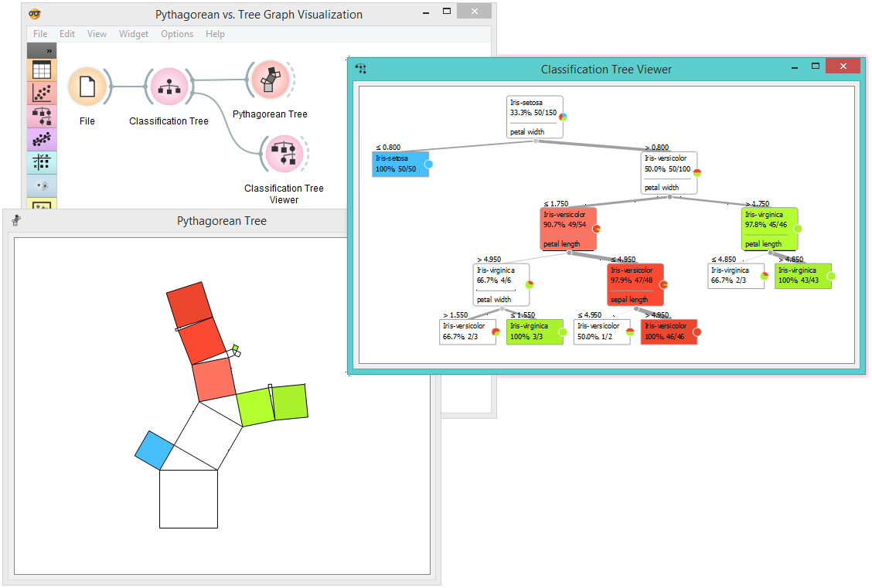Select the red Iris-versicolor 90.7% node

click(x=568, y=228)
